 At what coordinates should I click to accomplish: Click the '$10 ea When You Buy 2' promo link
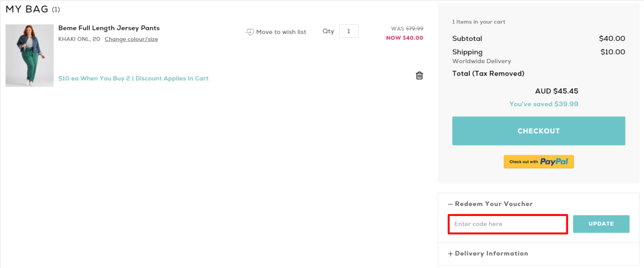coord(133,78)
